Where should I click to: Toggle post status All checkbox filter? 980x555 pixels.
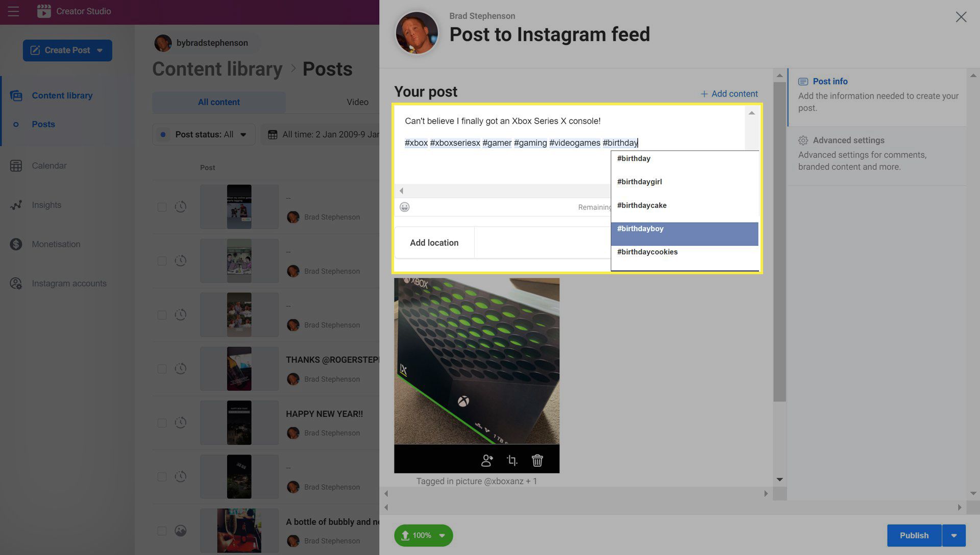point(162,134)
